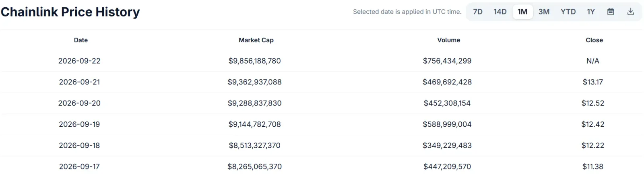Viewport: 644px width, 175px height.
Task: Click the UTC time notice text
Action: [x=407, y=12]
